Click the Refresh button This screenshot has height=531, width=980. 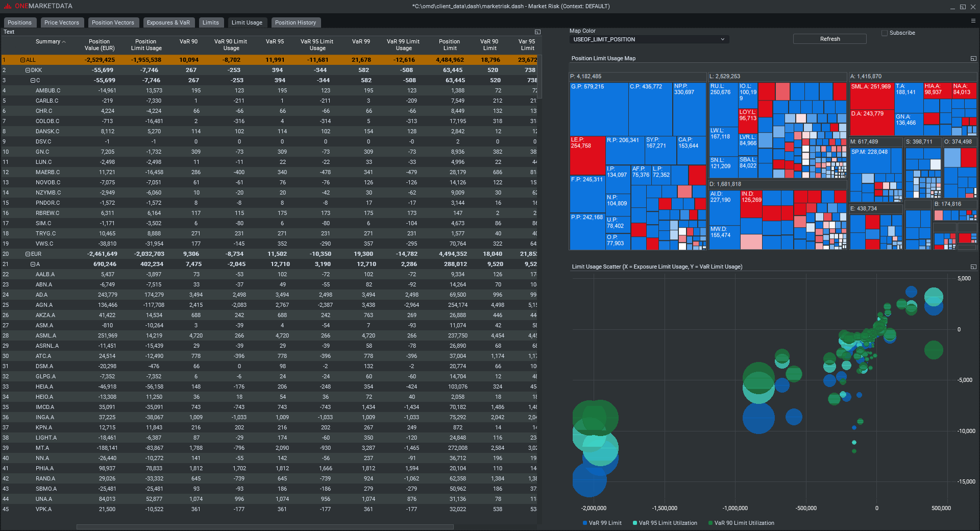click(x=829, y=39)
